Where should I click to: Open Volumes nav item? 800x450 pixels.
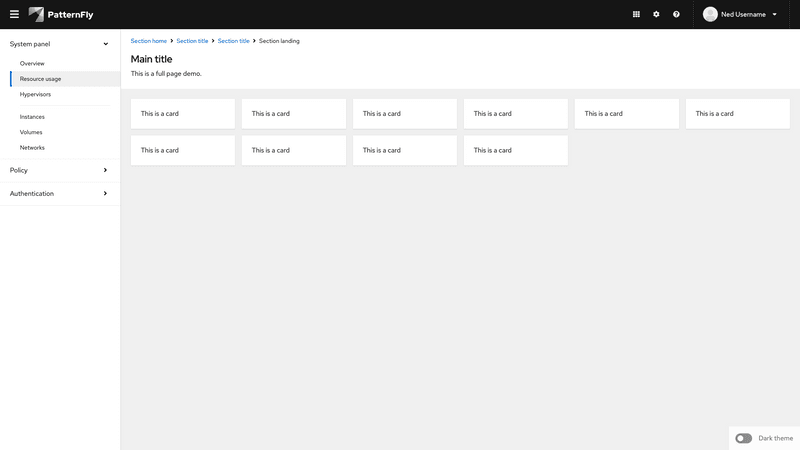click(31, 132)
